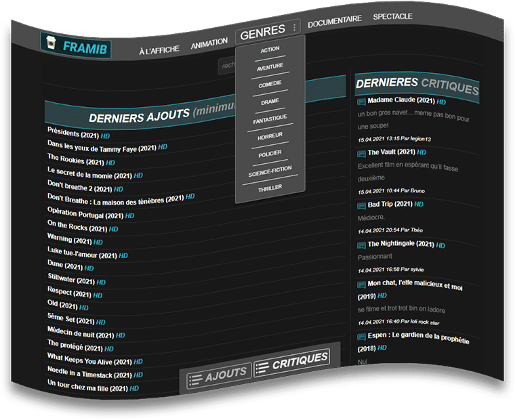The width and height of the screenshot is (515, 420).
Task: Click the three-dot icon beside GENRES
Action: click(x=294, y=28)
